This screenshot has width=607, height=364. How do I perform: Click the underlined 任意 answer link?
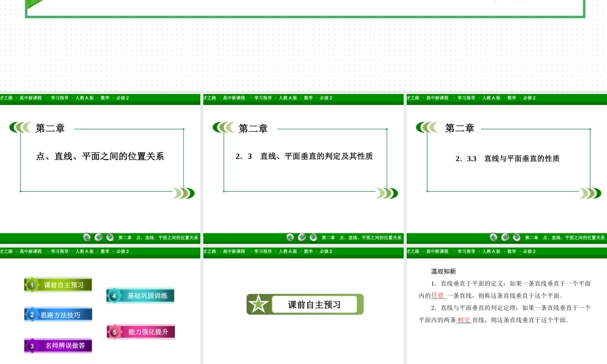tap(438, 295)
